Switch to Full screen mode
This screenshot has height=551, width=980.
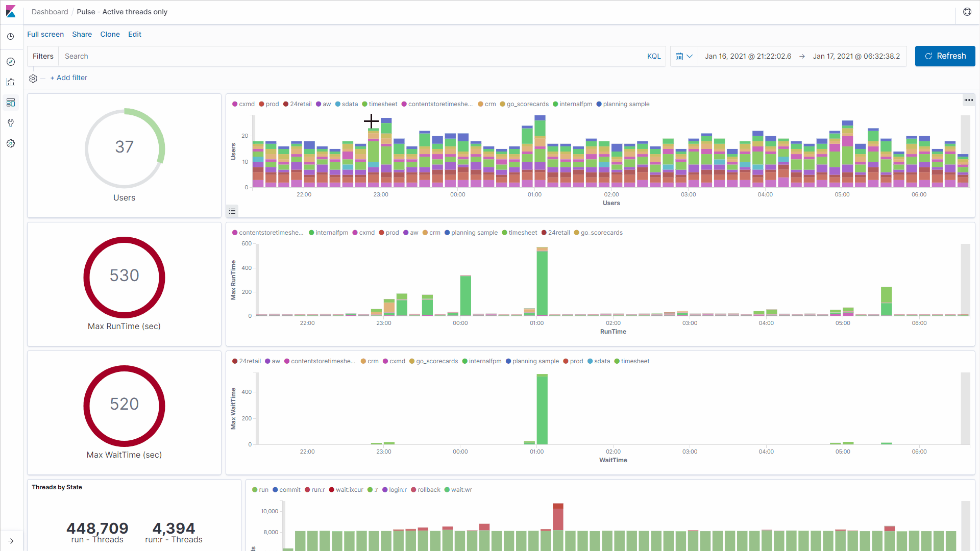click(45, 34)
